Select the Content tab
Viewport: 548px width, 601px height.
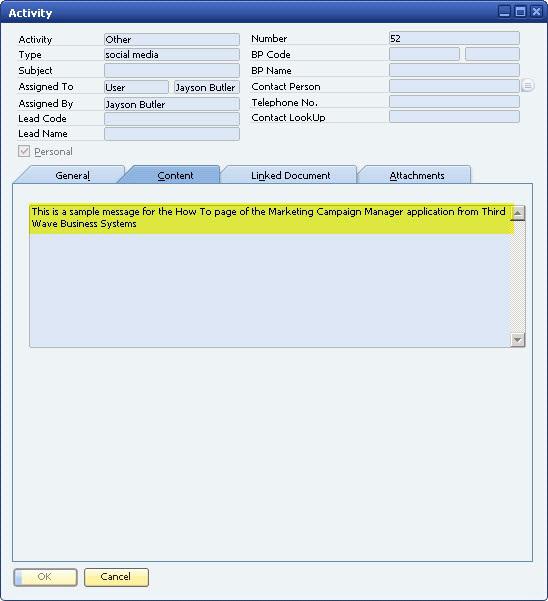coord(175,175)
